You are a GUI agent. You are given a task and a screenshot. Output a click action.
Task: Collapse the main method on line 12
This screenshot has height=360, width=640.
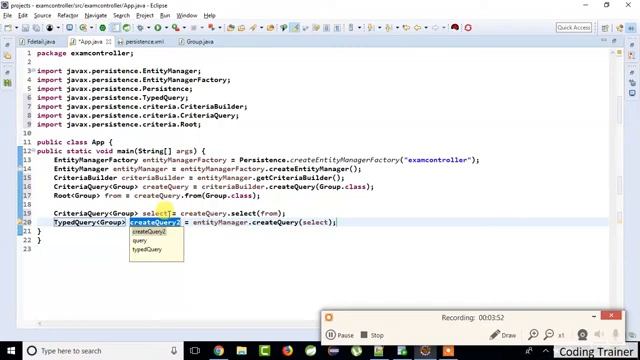pyautogui.click(x=33, y=151)
